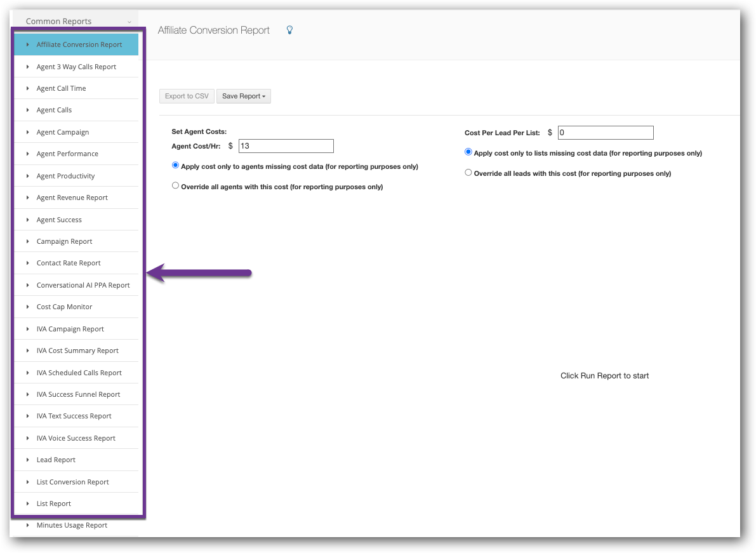The width and height of the screenshot is (756, 553).
Task: Click the arrow beside Agent Performance
Action: click(x=27, y=154)
